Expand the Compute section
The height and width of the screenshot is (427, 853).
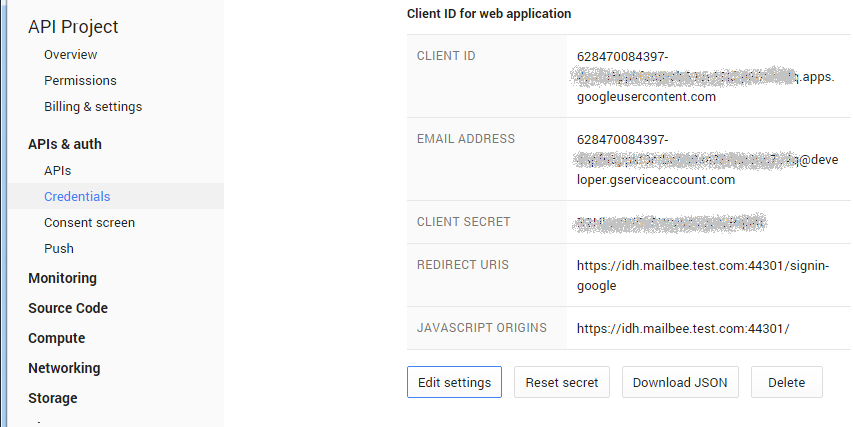[57, 338]
